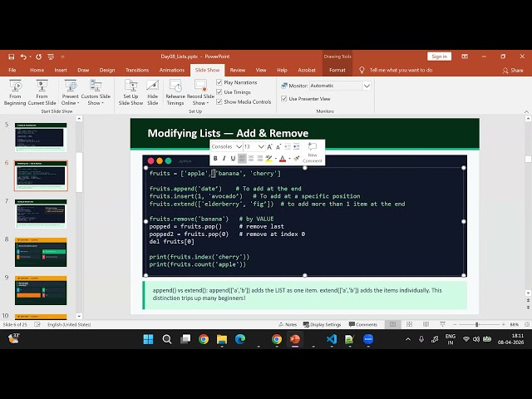
Task: Click Share button
Action: click(513, 70)
